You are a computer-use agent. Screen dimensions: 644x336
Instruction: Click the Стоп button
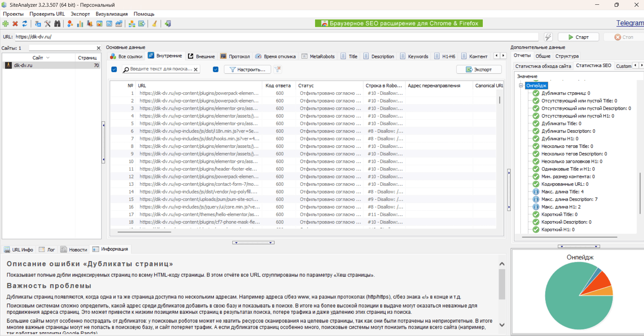point(624,37)
